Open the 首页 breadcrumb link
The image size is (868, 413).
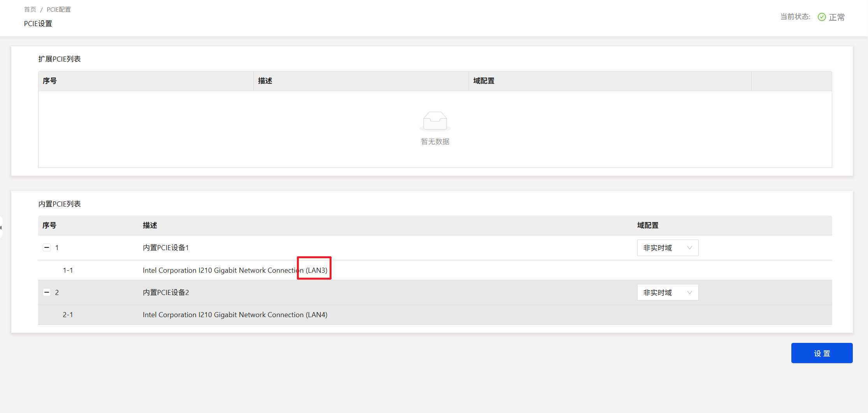pos(30,9)
